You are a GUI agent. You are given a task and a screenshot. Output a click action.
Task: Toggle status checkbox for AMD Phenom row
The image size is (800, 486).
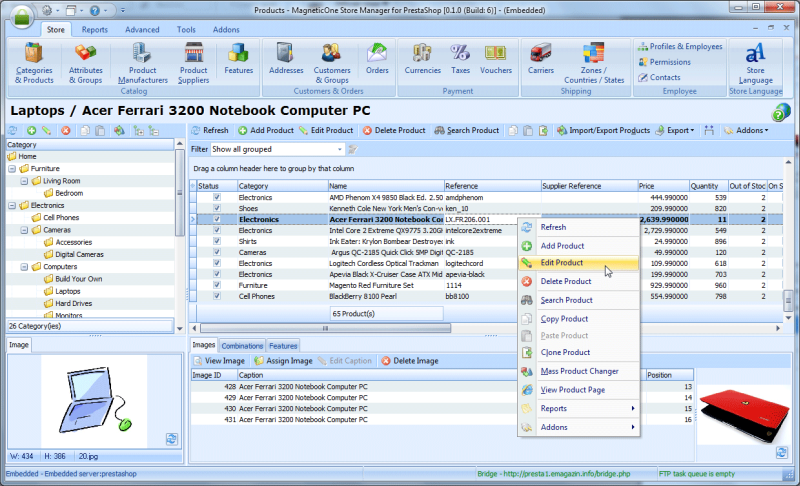pos(217,197)
